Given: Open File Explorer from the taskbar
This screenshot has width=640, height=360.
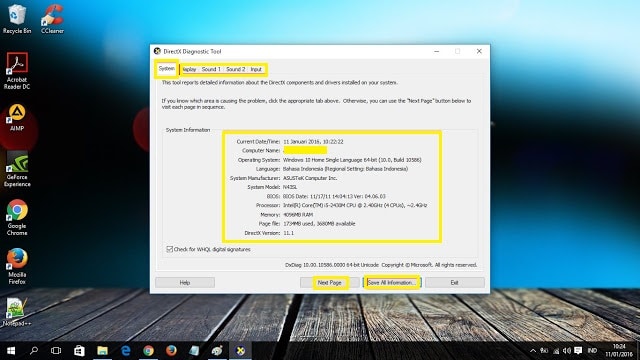Looking at the screenshot, I should pyautogui.click(x=102, y=350).
